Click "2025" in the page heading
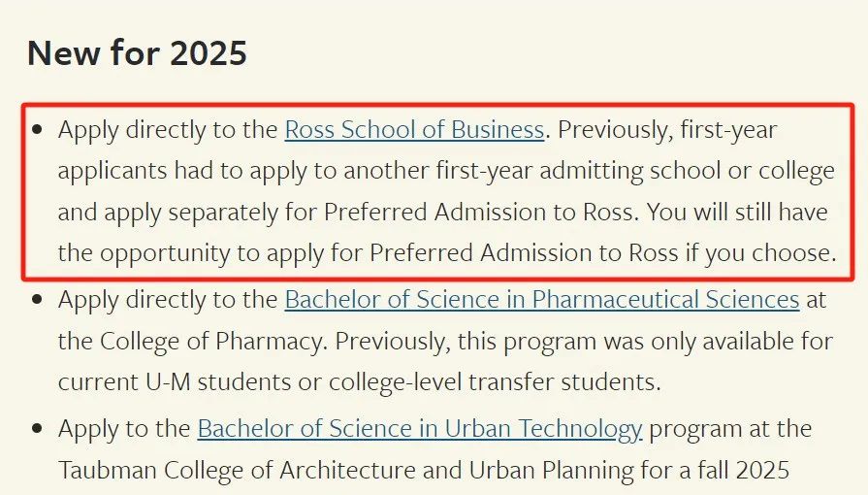Viewport: 868px width, 495px height. (x=209, y=52)
